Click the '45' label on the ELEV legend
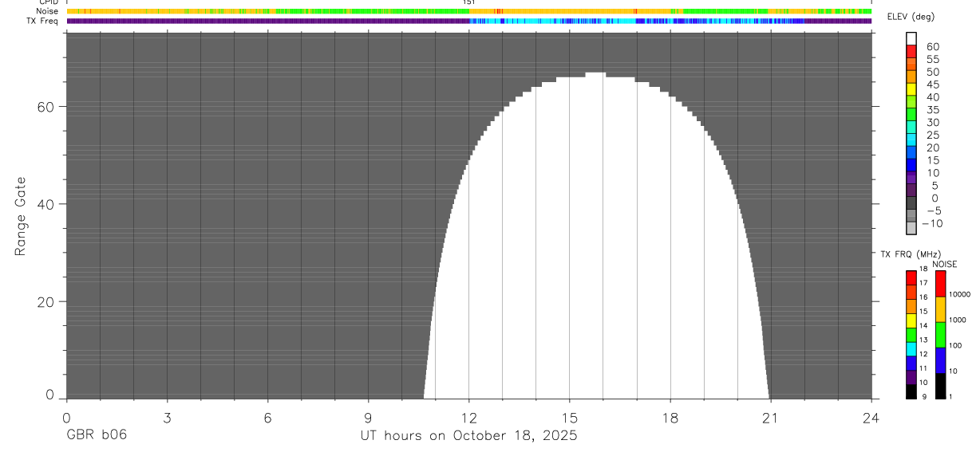Image resolution: width=980 pixels, height=452 pixels. 932,85
